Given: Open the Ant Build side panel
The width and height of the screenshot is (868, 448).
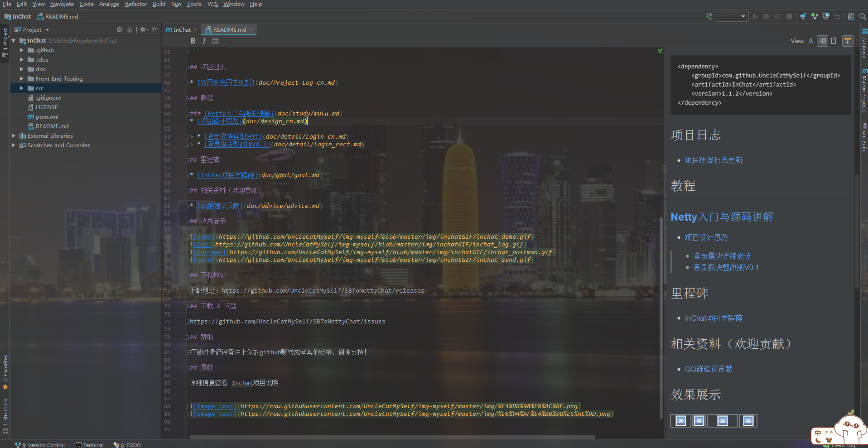Looking at the screenshot, I should pos(864,138).
